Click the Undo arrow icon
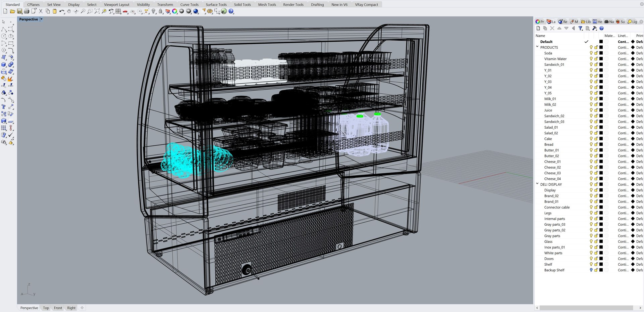This screenshot has height=312, width=644. coord(62,11)
